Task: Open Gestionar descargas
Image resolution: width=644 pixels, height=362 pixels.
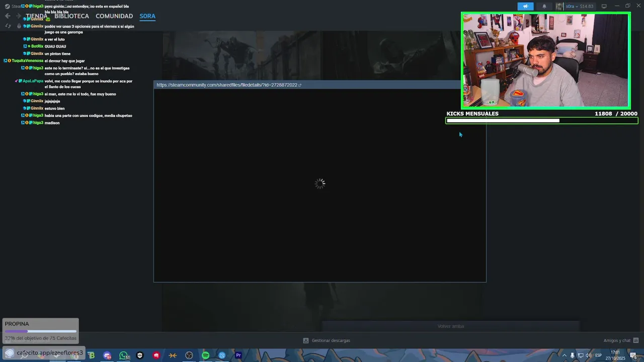Action: [331, 340]
